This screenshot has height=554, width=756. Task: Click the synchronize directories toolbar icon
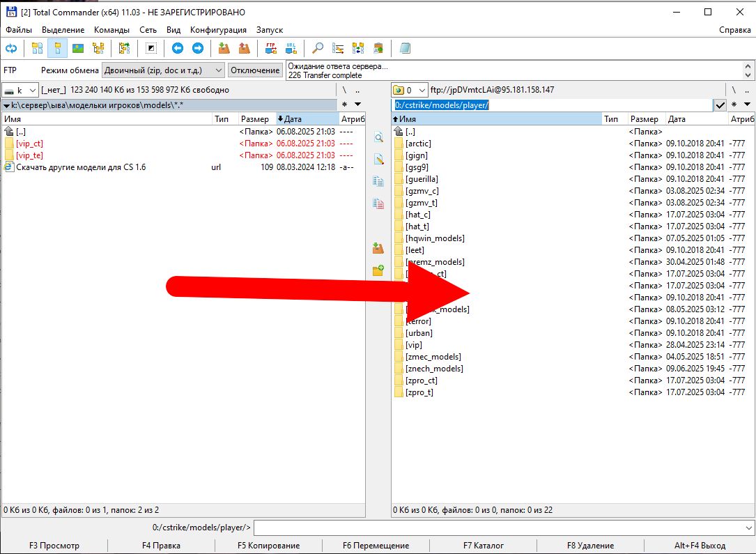pos(358,48)
